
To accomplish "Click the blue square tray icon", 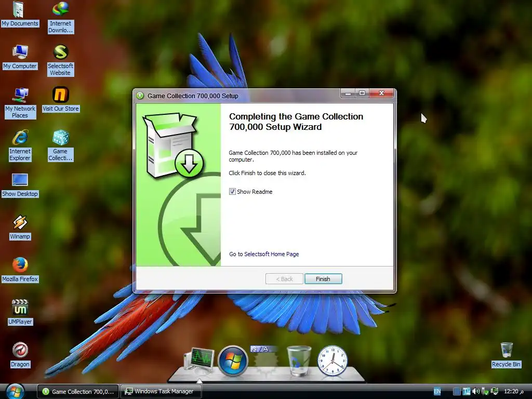I will click(457, 392).
